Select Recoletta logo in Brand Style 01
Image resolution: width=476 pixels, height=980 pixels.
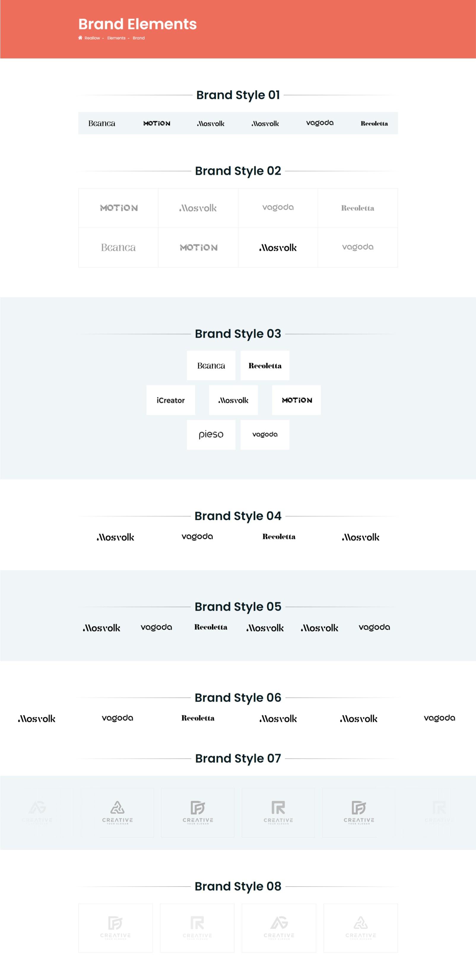374,123
